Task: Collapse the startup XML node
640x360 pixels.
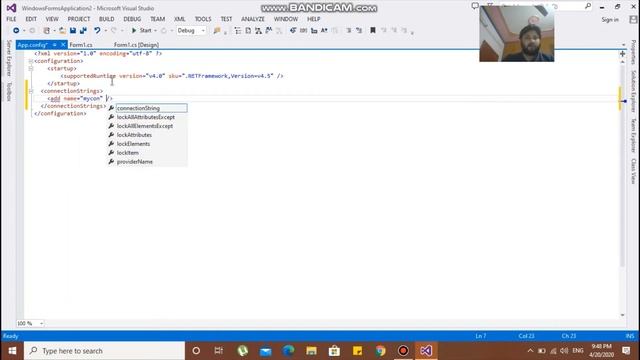Action: pos(31,69)
